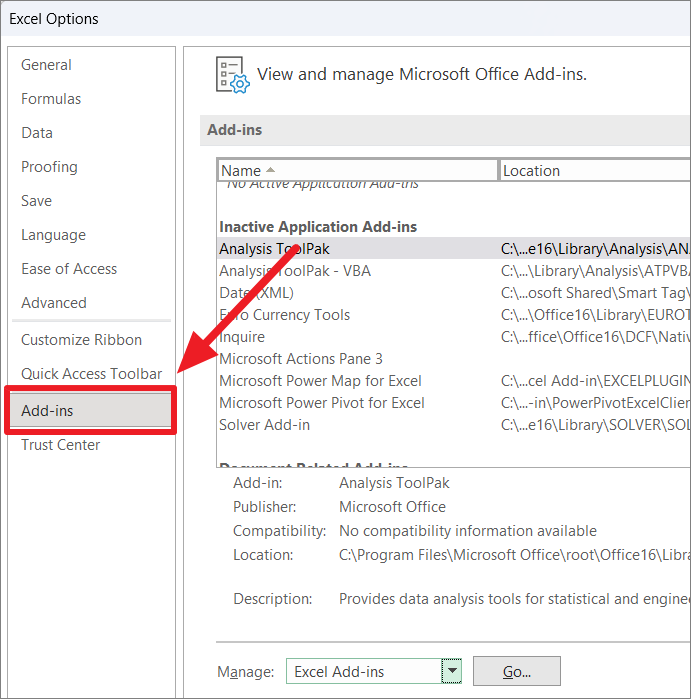Select the Inquire add-in row
Screen dimensions: 691x699
(x=454, y=337)
